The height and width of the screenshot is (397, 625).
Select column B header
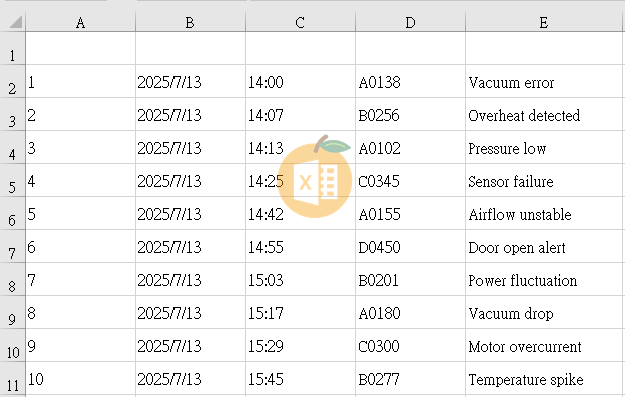[190, 22]
